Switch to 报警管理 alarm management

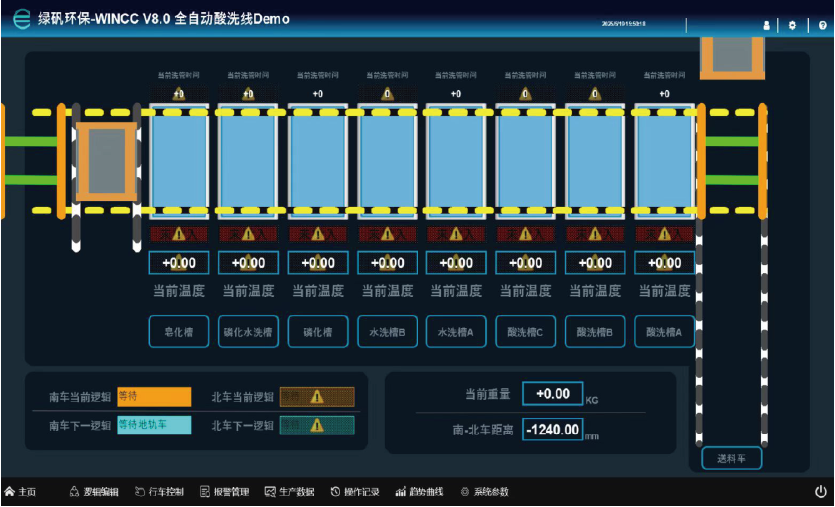tap(225, 492)
